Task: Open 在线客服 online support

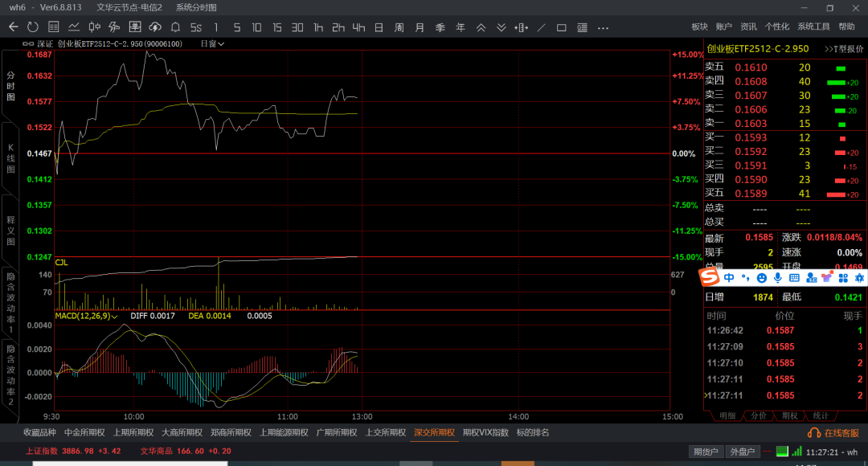Action: pos(833,433)
